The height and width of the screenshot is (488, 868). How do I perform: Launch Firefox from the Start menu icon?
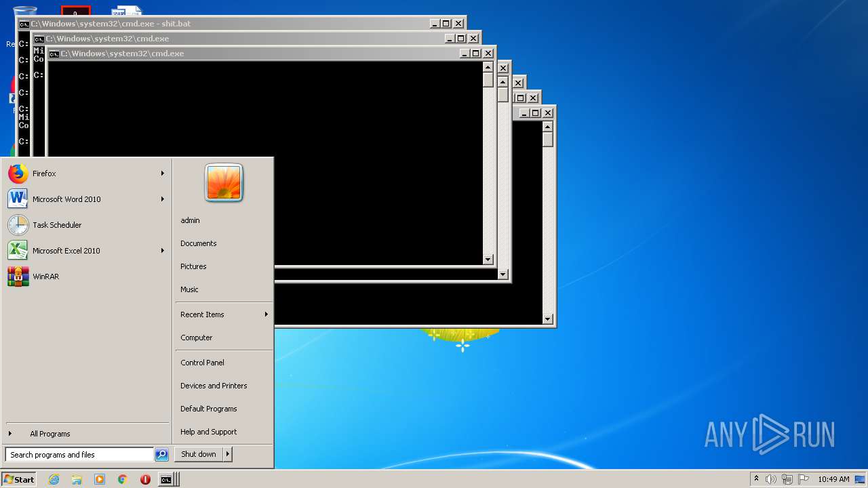pyautogui.click(x=18, y=174)
